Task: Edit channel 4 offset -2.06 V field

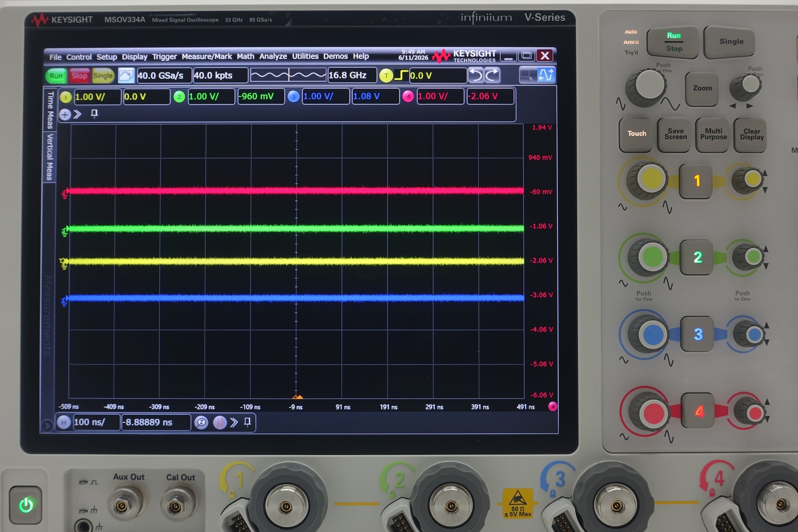Action: pyautogui.click(x=490, y=96)
